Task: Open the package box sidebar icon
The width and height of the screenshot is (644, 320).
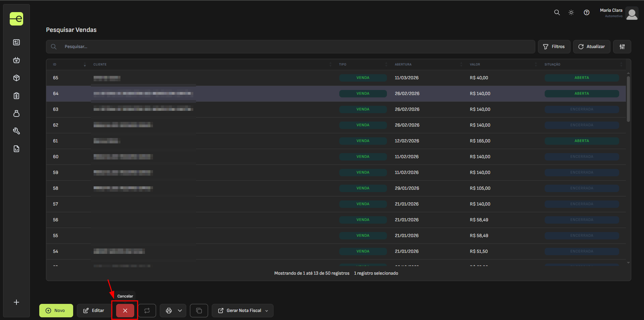Action: pyautogui.click(x=16, y=78)
